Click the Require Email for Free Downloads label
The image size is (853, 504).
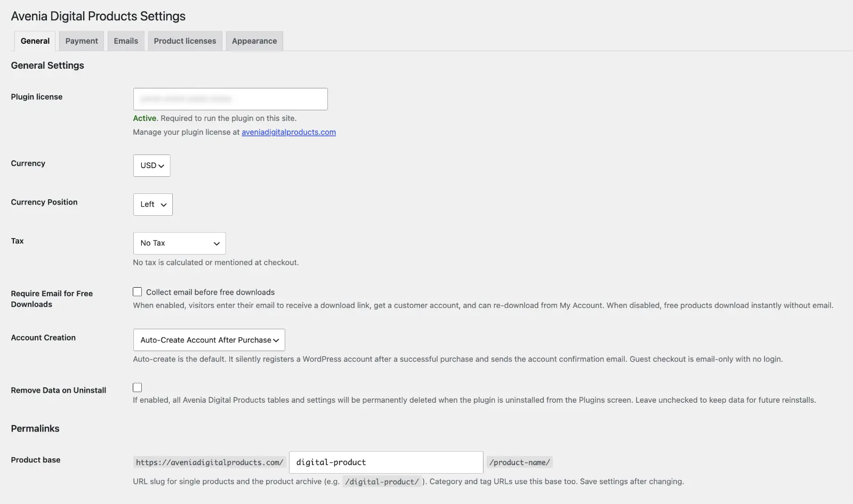click(52, 299)
